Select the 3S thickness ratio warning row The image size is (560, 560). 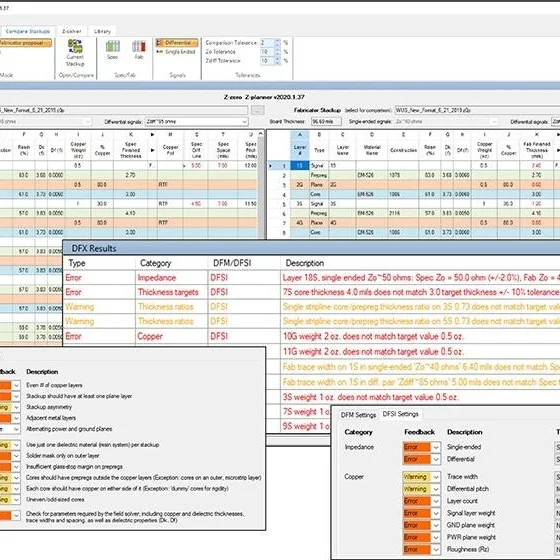point(311,307)
